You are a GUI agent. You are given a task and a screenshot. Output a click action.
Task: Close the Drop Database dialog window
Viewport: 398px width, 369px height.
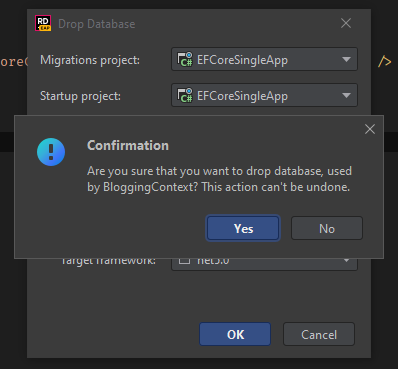click(x=346, y=23)
